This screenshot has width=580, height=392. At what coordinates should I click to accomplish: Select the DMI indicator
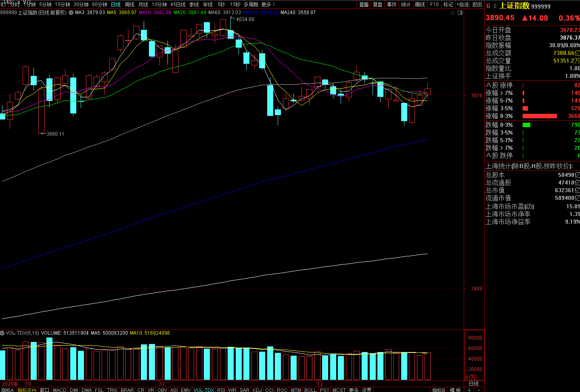[74, 390]
